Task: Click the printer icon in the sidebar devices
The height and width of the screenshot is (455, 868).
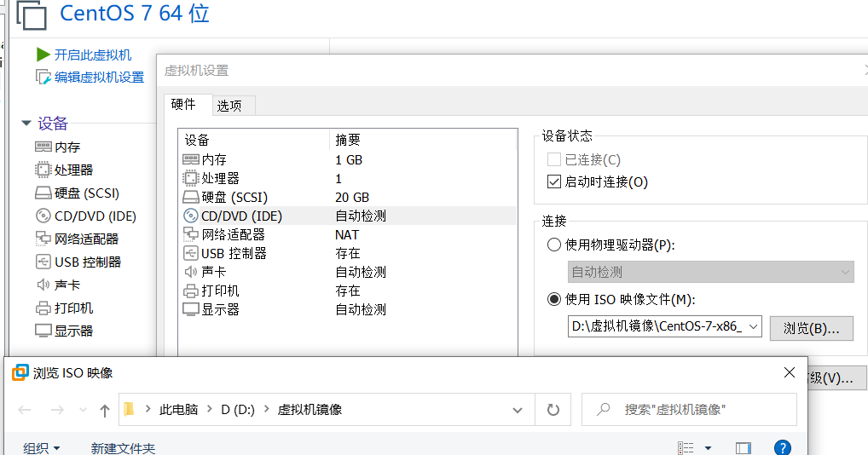Action: click(x=43, y=308)
